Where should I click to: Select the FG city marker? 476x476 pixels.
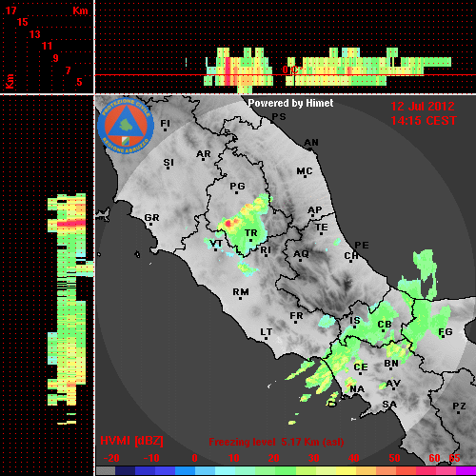pyautogui.click(x=443, y=336)
